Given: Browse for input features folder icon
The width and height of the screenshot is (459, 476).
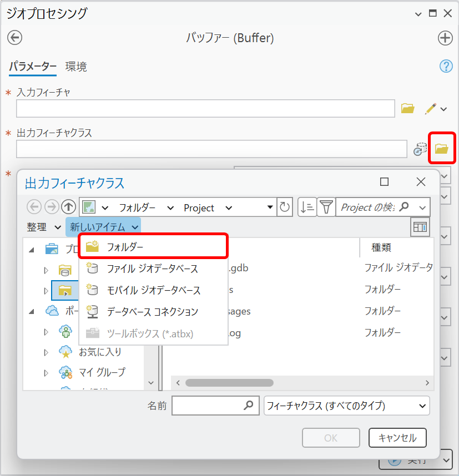Looking at the screenshot, I should pyautogui.click(x=408, y=109).
